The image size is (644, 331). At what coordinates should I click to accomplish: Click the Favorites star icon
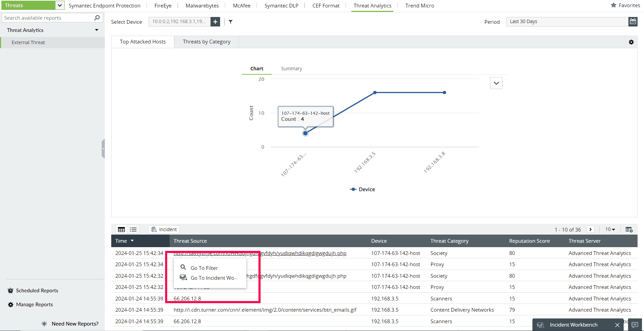[613, 5]
